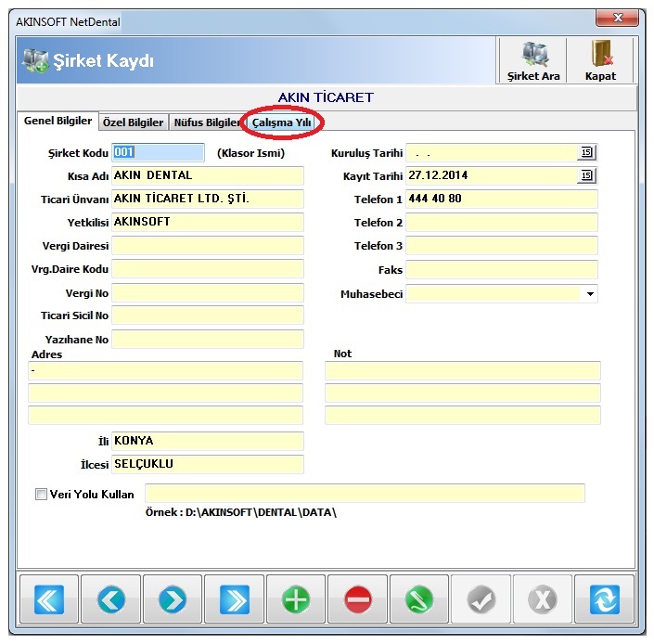
Task: Open calendar for Kuruluş Tarihi
Action: (586, 152)
